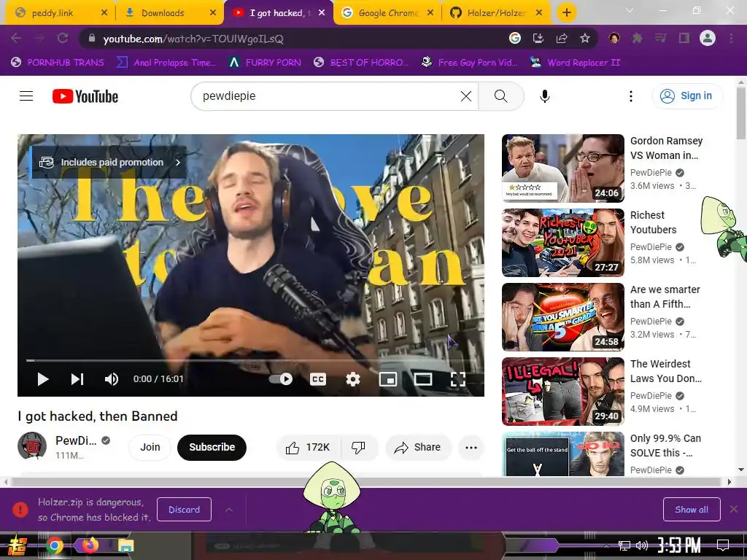Image resolution: width=747 pixels, height=560 pixels.
Task: Open Firefox from the taskbar
Action: click(88, 545)
